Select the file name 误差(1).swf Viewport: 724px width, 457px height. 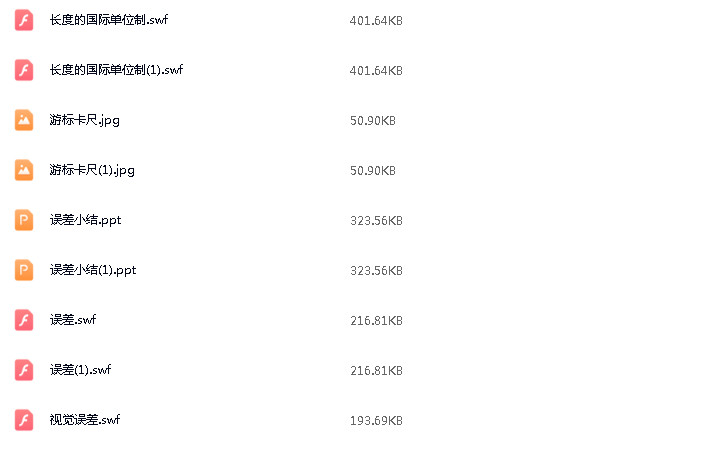(80, 370)
